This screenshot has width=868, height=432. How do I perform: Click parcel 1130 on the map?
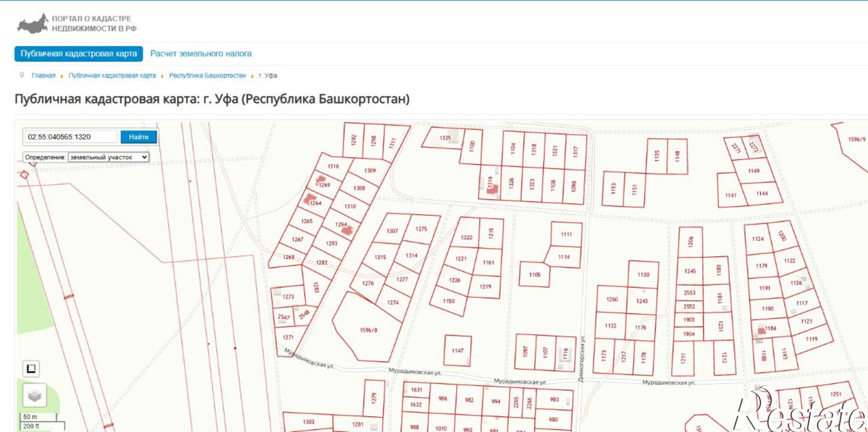click(x=643, y=274)
